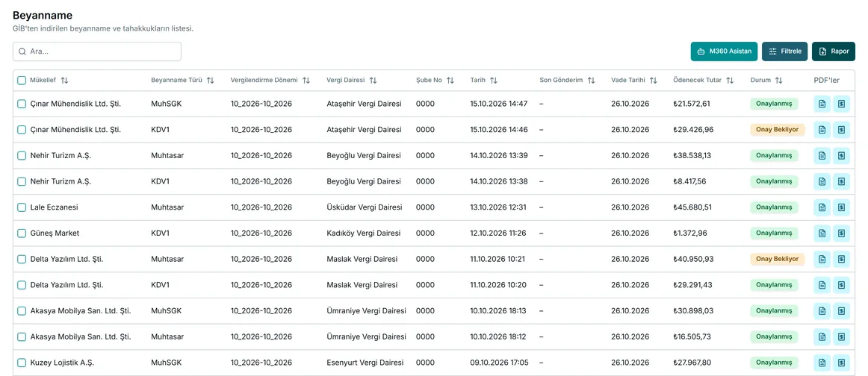Viewport: 868px width, 376px height.
Task: Open beyanname PDF for Lale Eczanesi row
Action: pyautogui.click(x=822, y=207)
